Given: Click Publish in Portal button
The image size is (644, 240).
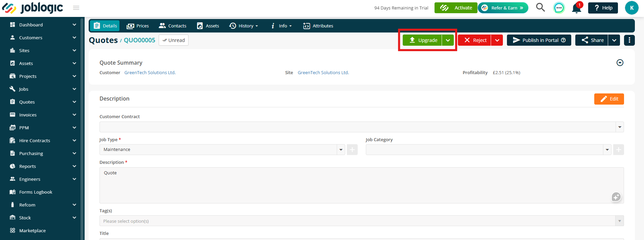Looking at the screenshot, I should point(539,40).
